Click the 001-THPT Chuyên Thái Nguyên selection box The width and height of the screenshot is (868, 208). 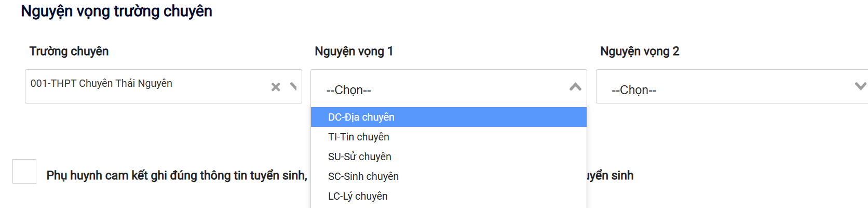pos(145,84)
